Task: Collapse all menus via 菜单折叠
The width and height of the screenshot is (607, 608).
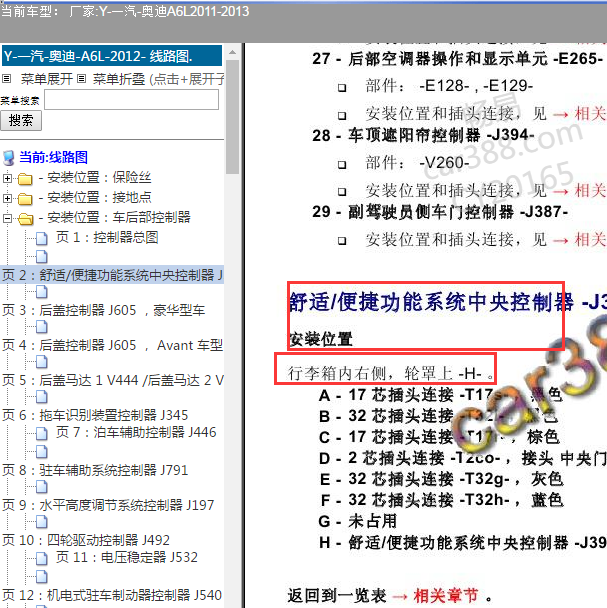Action: point(118,79)
